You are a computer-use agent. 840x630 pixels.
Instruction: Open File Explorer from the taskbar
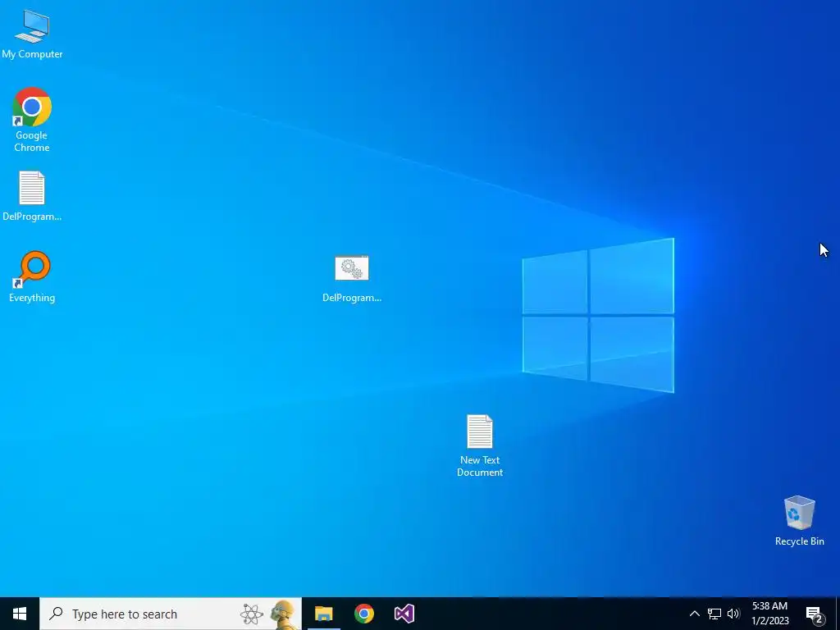point(323,614)
